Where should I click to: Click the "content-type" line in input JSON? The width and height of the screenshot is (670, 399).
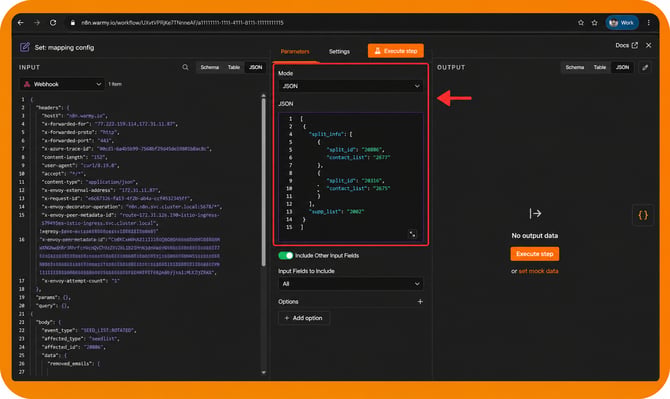89,182
